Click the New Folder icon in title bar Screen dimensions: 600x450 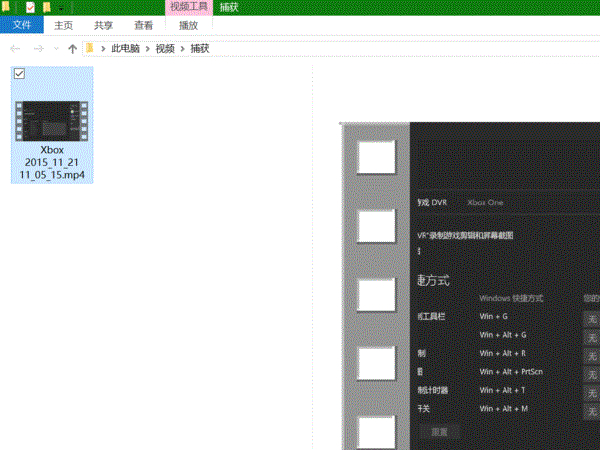coord(47,7)
